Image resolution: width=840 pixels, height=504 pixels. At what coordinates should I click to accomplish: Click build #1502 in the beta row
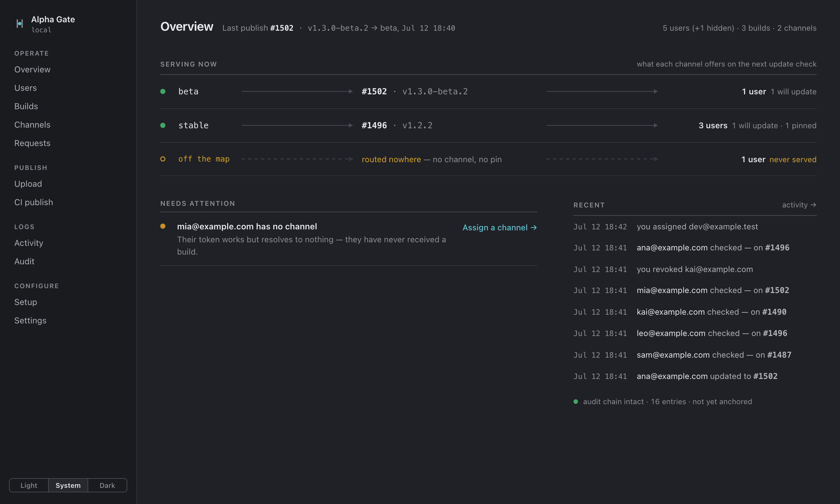pyautogui.click(x=374, y=91)
